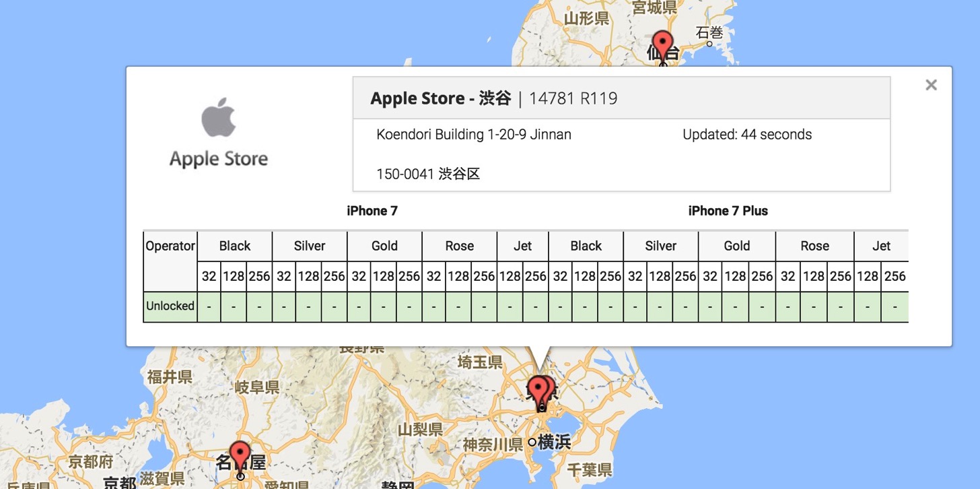Image resolution: width=980 pixels, height=489 pixels.
Task: Click the Updated: 44 seconds text
Action: click(747, 135)
